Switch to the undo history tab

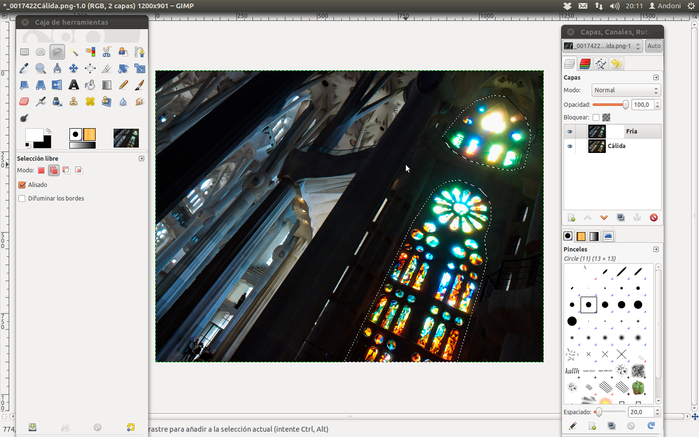pyautogui.click(x=616, y=64)
